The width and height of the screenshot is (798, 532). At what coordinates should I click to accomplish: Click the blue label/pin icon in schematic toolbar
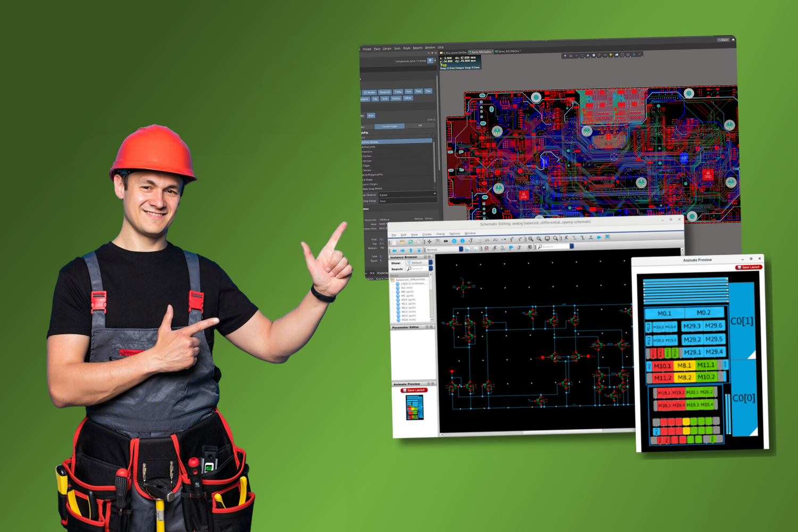(599, 237)
